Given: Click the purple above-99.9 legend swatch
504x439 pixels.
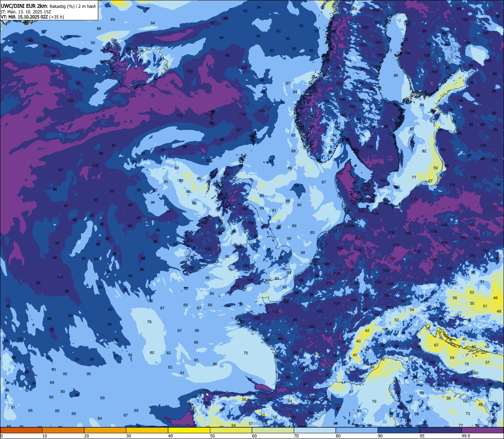Looking at the screenshot, I should pos(482,430).
